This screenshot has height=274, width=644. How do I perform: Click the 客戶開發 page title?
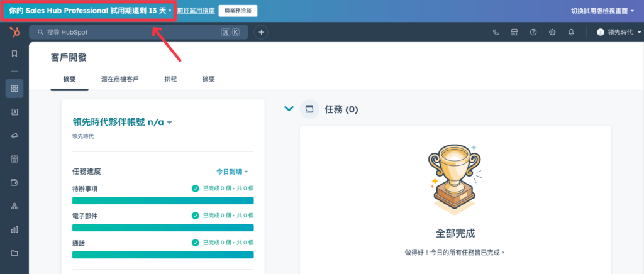point(69,57)
